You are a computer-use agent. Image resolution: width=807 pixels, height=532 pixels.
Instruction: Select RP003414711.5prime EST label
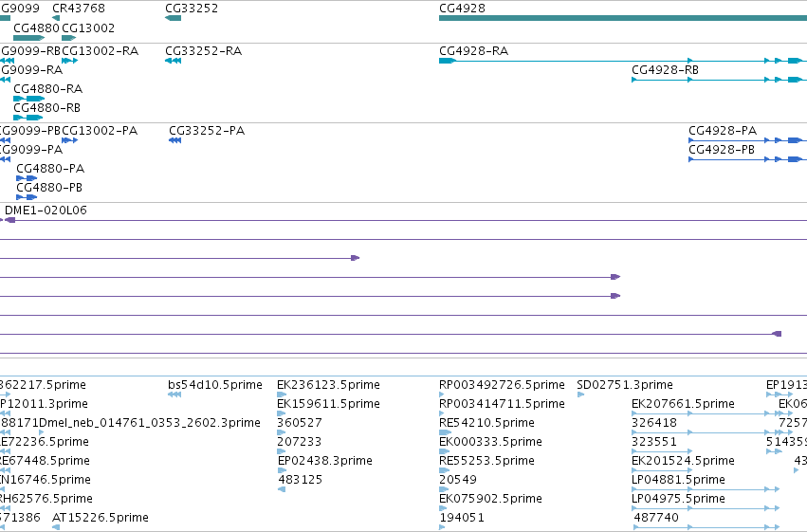click(x=502, y=404)
